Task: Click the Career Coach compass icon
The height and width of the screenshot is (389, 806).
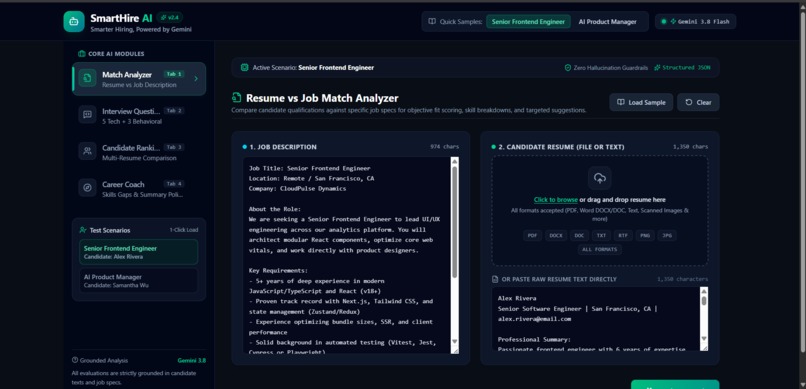Action: (x=87, y=188)
